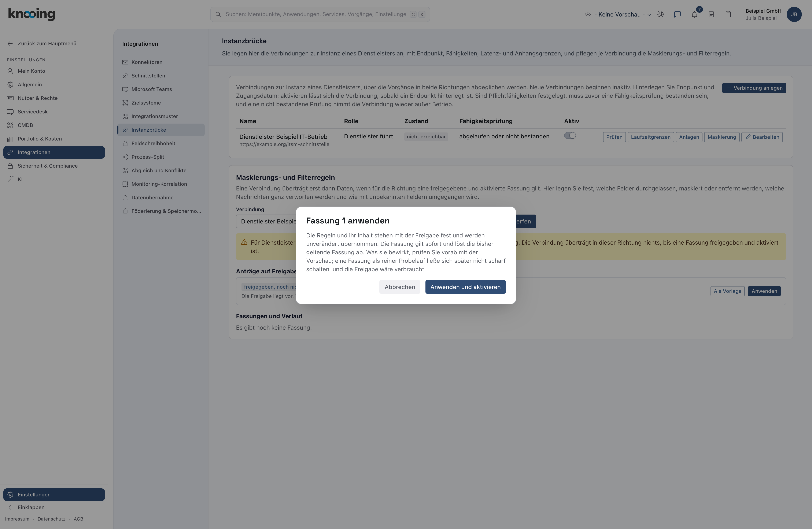Select Monitoring-Korrelation entry
This screenshot has width=812, height=529.
(161, 184)
